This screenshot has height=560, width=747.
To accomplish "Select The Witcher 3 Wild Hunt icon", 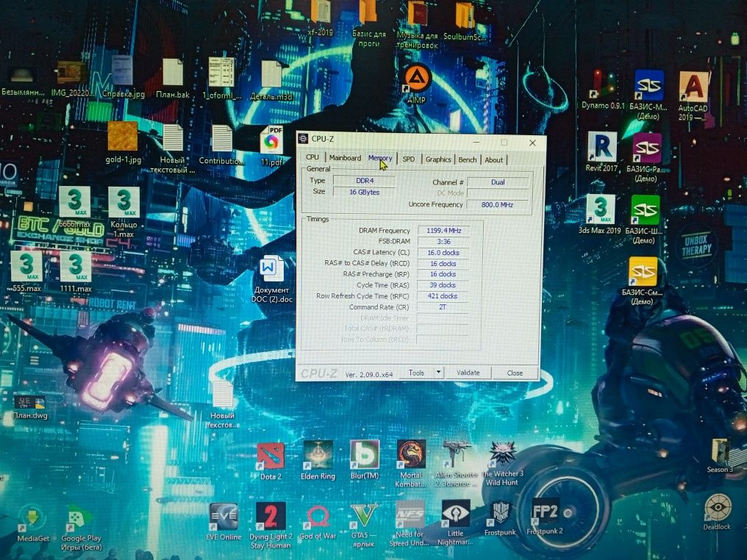I will pyautogui.click(x=502, y=463).
